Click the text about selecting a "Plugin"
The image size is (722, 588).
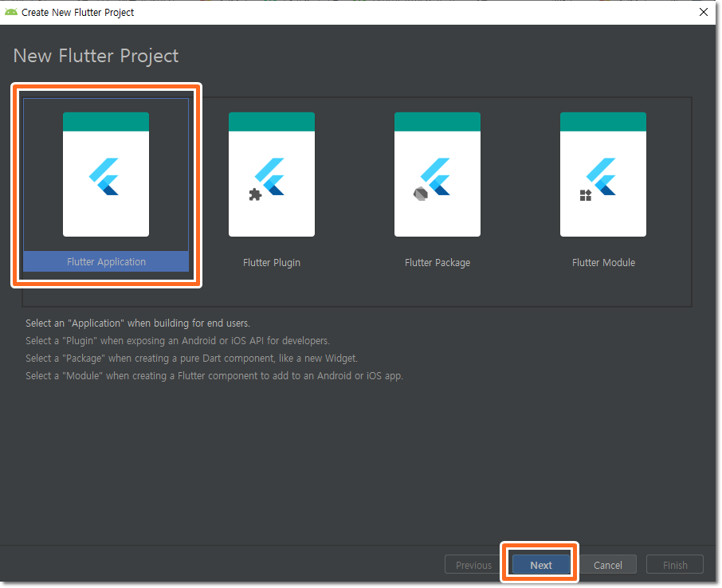[178, 341]
